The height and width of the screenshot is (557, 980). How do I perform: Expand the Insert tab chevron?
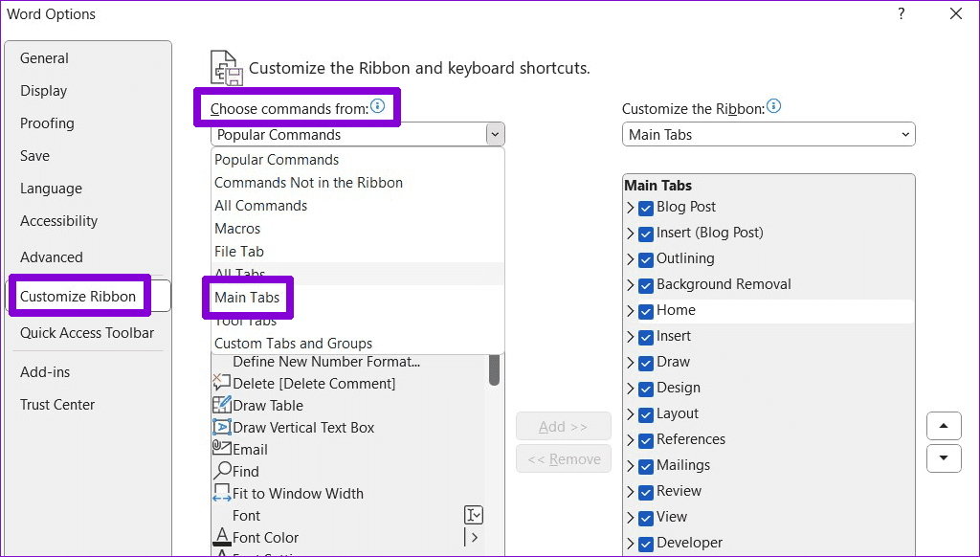coord(631,337)
